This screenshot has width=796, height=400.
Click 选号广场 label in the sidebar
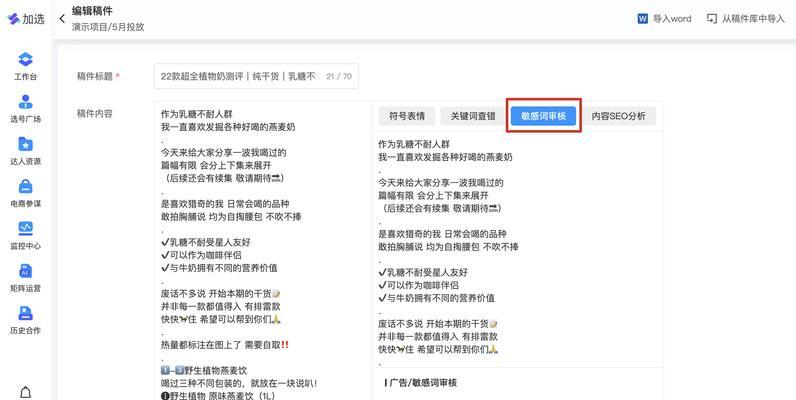point(25,119)
